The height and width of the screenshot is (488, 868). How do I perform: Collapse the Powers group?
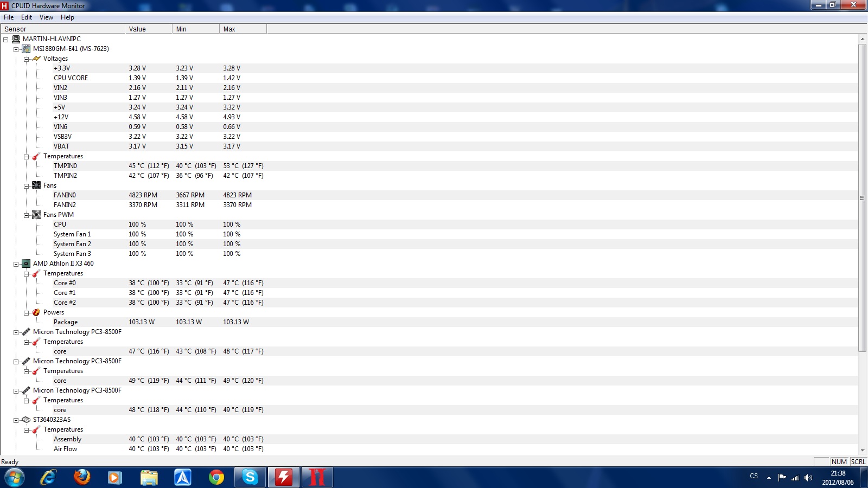coord(26,313)
